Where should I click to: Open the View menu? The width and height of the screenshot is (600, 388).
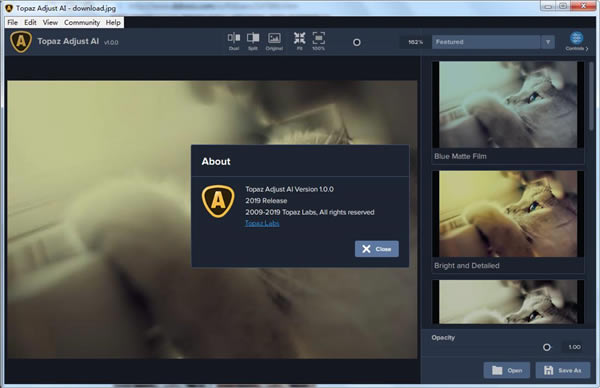pos(50,23)
